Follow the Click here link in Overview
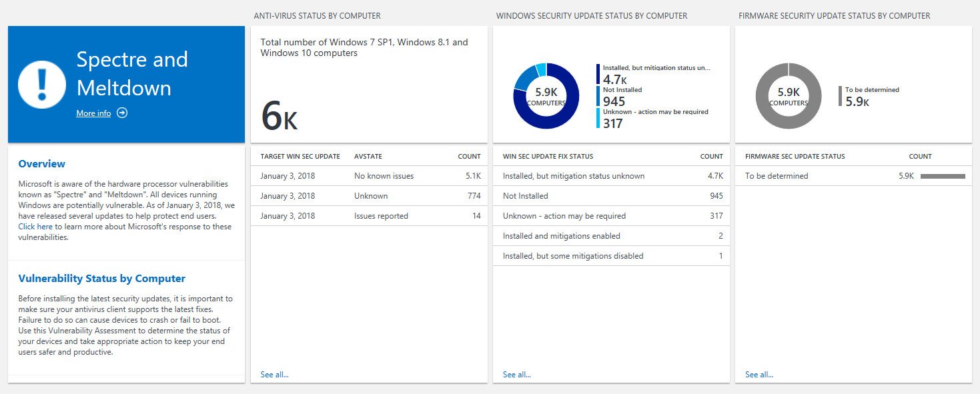This screenshot has width=980, height=394. pyautogui.click(x=35, y=226)
